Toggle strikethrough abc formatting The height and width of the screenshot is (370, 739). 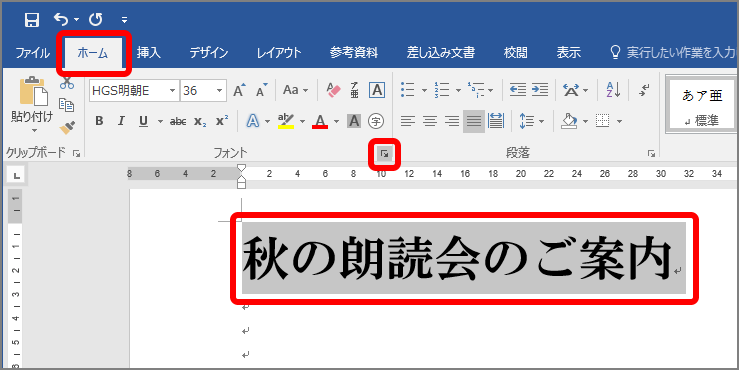click(178, 121)
